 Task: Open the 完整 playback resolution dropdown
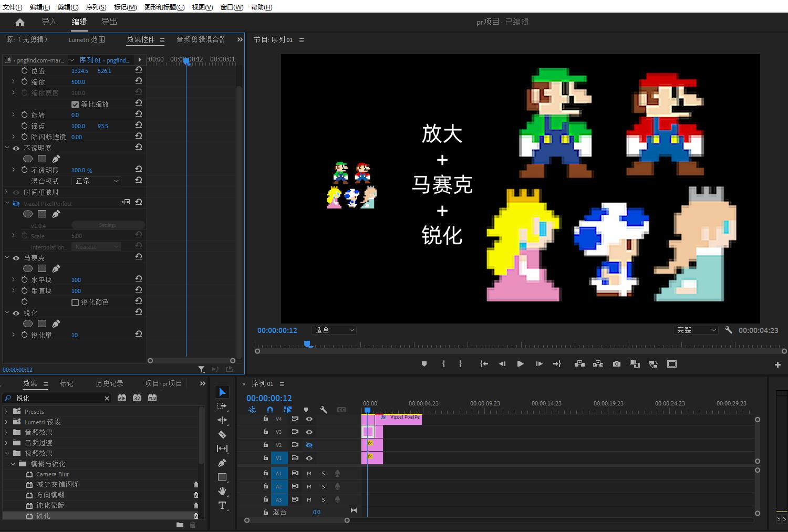point(696,330)
